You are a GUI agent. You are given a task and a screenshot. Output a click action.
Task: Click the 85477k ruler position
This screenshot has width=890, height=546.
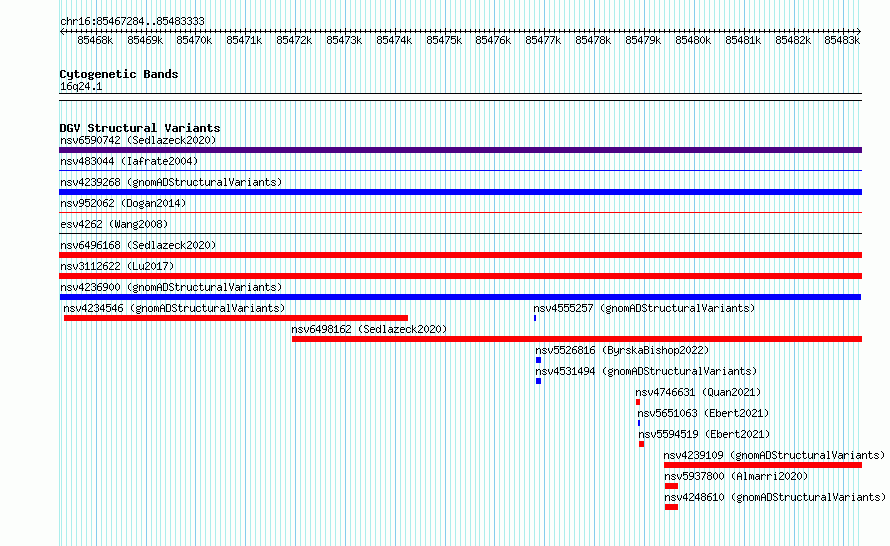pyautogui.click(x=543, y=40)
